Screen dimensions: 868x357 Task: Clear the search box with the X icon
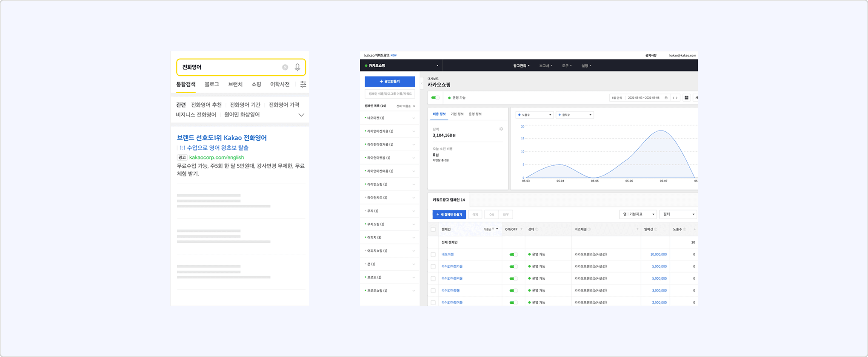(285, 67)
